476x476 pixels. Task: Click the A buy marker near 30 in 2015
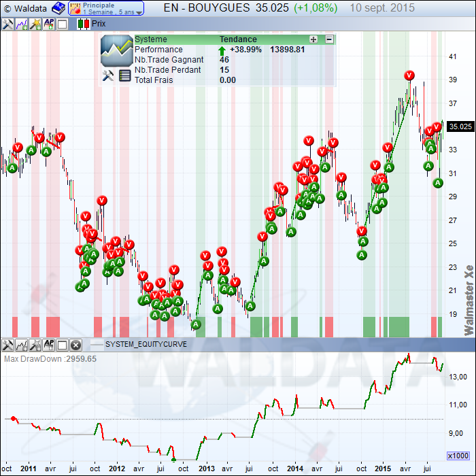coord(438,183)
